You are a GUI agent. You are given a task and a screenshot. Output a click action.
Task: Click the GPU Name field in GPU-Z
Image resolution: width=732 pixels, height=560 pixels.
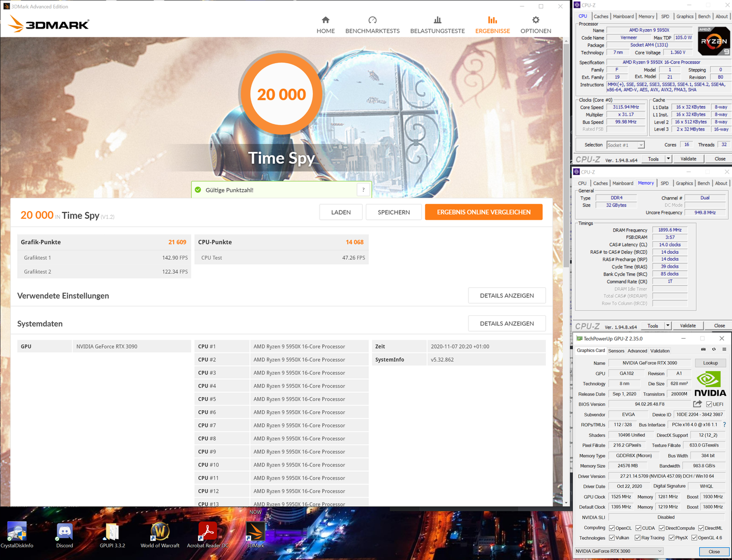(x=650, y=363)
